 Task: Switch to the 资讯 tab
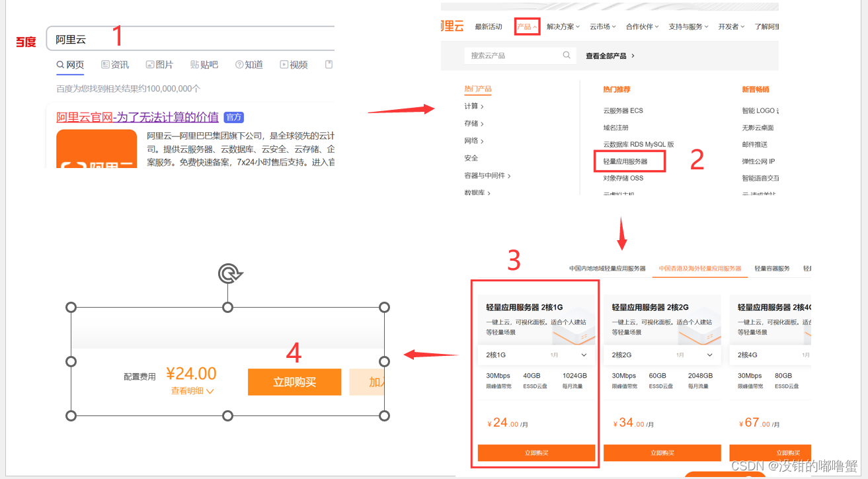coord(115,65)
